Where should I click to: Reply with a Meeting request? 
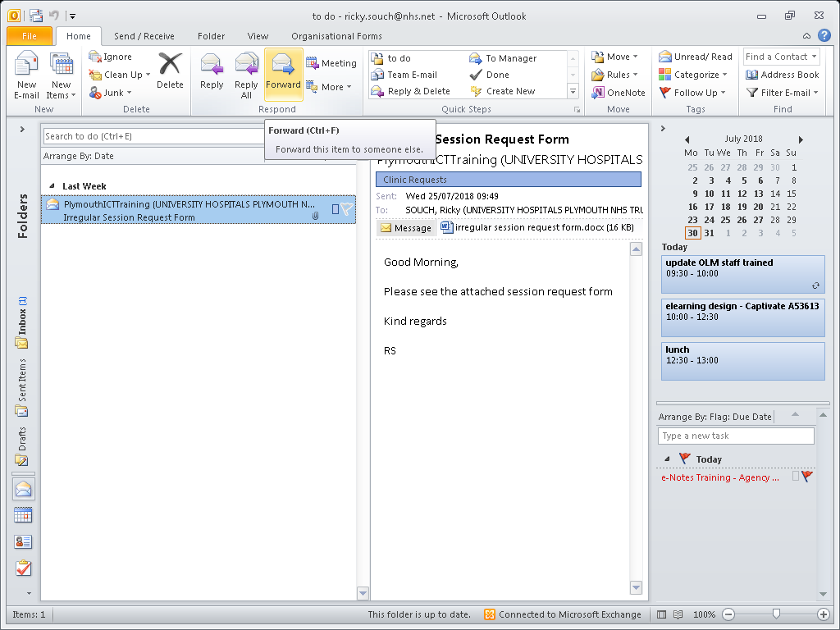tap(331, 63)
